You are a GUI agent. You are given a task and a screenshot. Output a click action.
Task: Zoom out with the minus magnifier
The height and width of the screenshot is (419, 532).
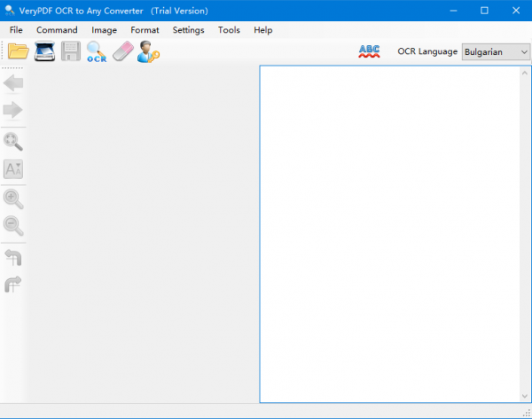pyautogui.click(x=13, y=225)
